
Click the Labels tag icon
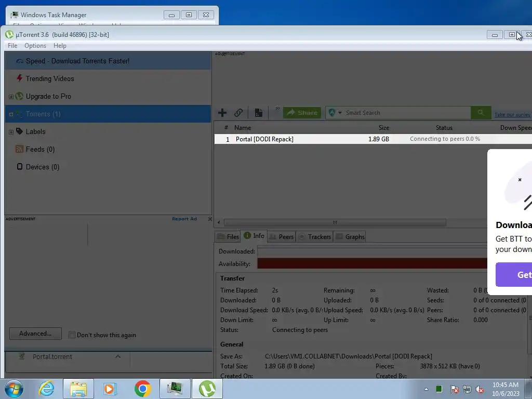tap(19, 131)
